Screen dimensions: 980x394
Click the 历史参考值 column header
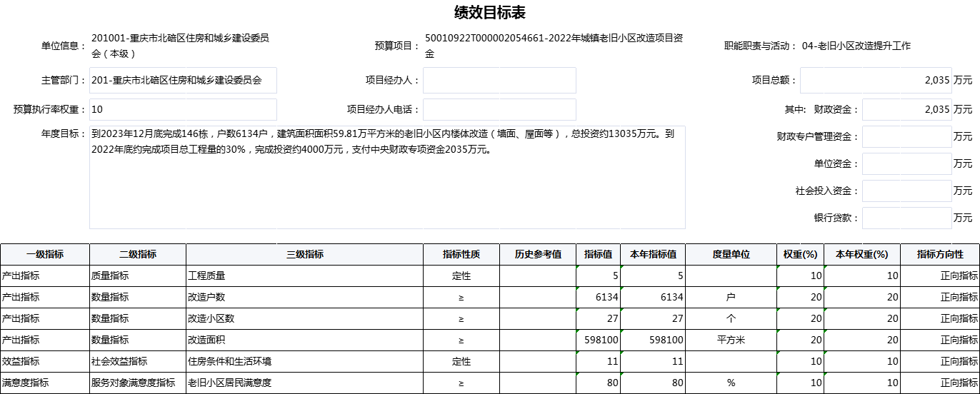[538, 254]
